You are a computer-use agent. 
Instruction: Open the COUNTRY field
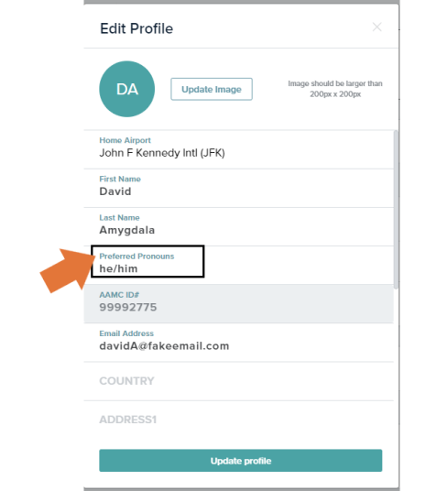pyautogui.click(x=238, y=381)
